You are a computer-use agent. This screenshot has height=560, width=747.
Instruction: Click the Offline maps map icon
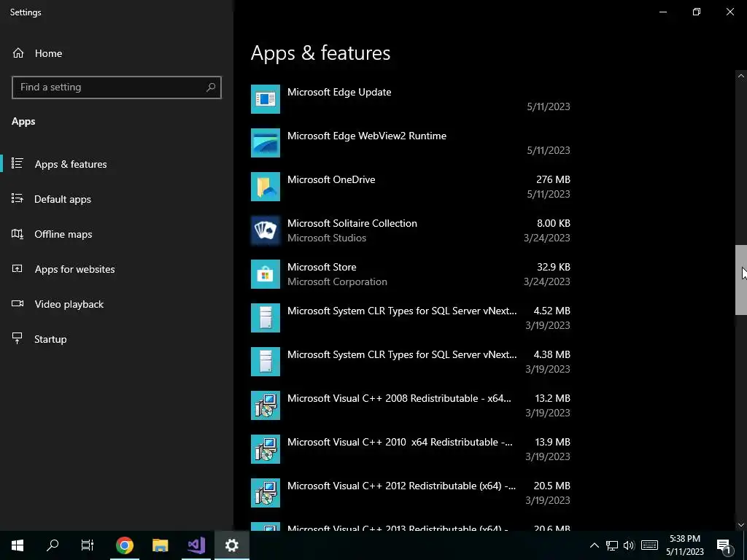point(18,234)
